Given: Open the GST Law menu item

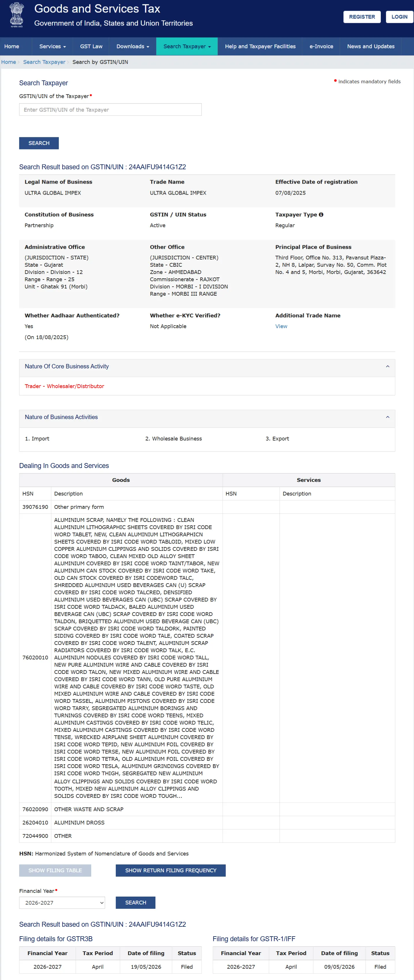Looking at the screenshot, I should click(x=91, y=46).
